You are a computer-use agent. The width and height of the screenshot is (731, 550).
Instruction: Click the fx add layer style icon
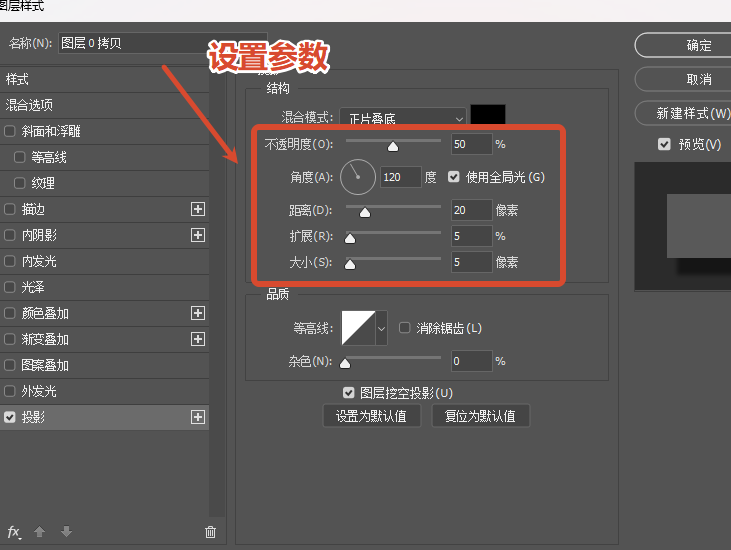pyautogui.click(x=14, y=532)
